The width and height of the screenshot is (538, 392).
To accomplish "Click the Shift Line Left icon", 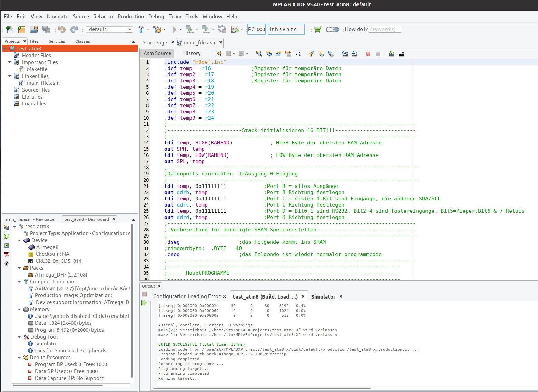I will tap(345, 54).
